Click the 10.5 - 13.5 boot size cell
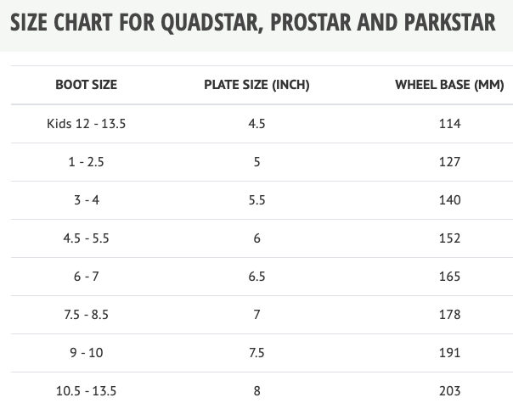Screen dimensions: 513x420 point(87,391)
